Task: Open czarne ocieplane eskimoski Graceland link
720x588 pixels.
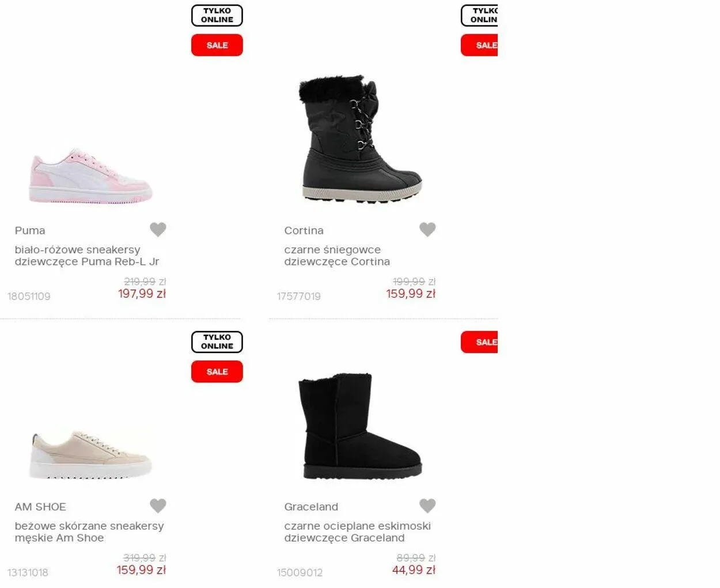Action: pyautogui.click(x=357, y=532)
